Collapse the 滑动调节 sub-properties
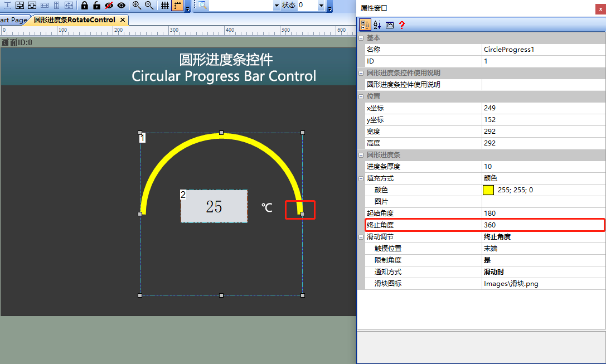Image resolution: width=606 pixels, height=364 pixels. tap(361, 237)
